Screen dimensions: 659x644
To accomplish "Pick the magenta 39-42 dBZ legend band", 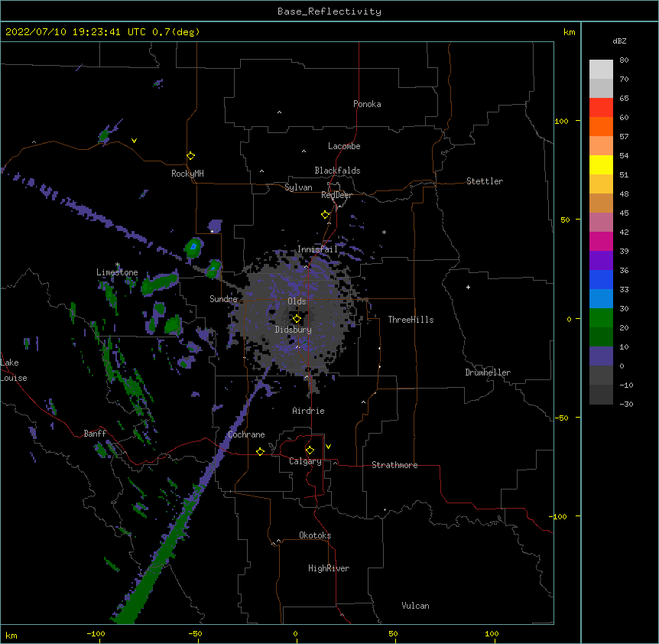I will click(601, 241).
